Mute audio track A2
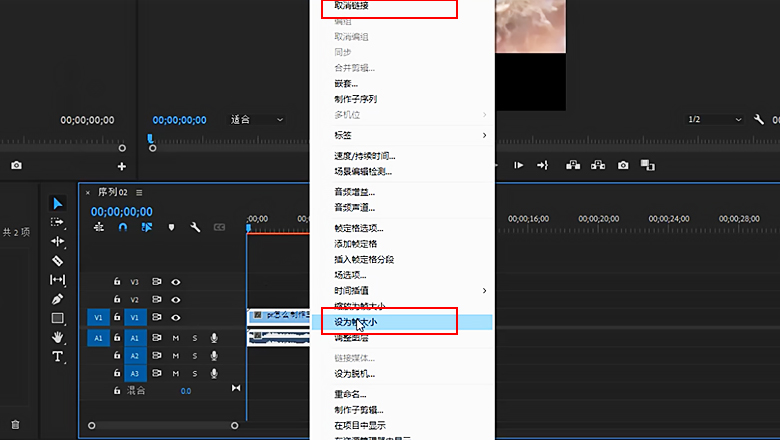The width and height of the screenshot is (780, 440). pyautogui.click(x=176, y=356)
